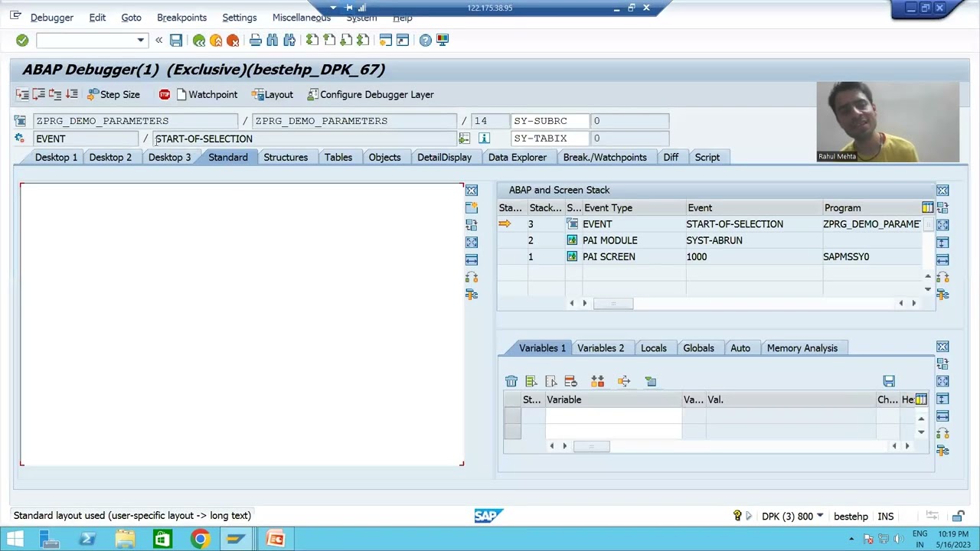The height and width of the screenshot is (551, 980).
Task: Click the Watchpoint button
Action: click(207, 94)
